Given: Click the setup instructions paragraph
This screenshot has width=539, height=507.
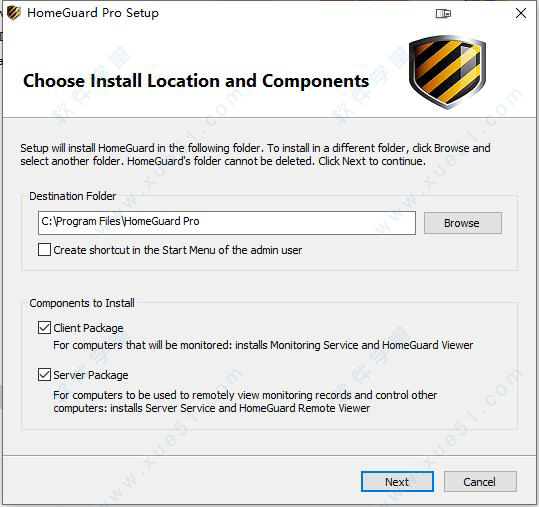Looking at the screenshot, I should click(255, 154).
